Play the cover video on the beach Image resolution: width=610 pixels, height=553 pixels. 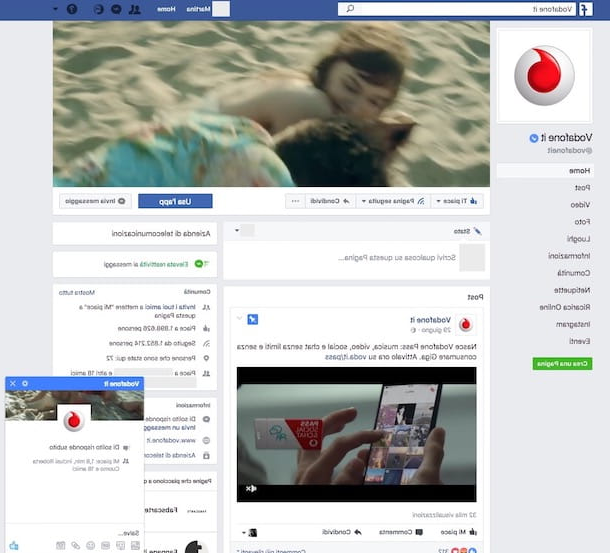pos(271,104)
